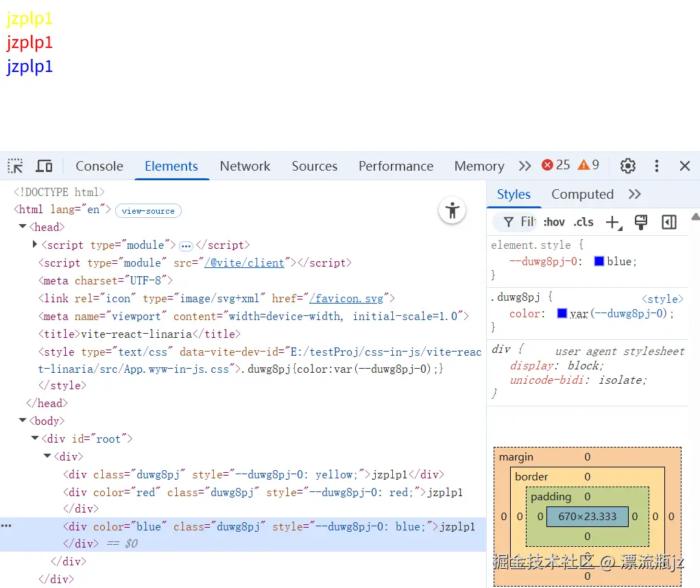Expand the module script node
The image size is (700, 588).
(34, 245)
